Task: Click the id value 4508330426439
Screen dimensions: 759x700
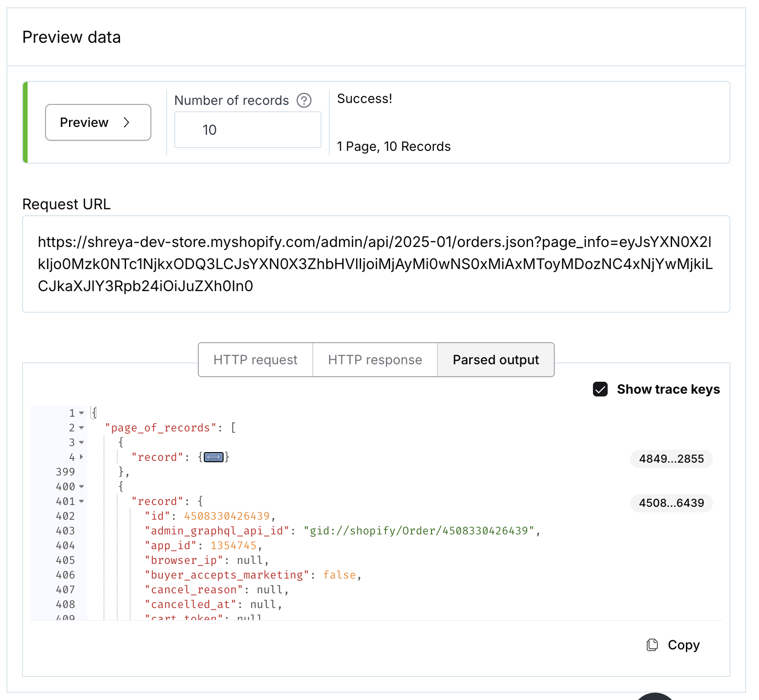Action: click(x=227, y=516)
